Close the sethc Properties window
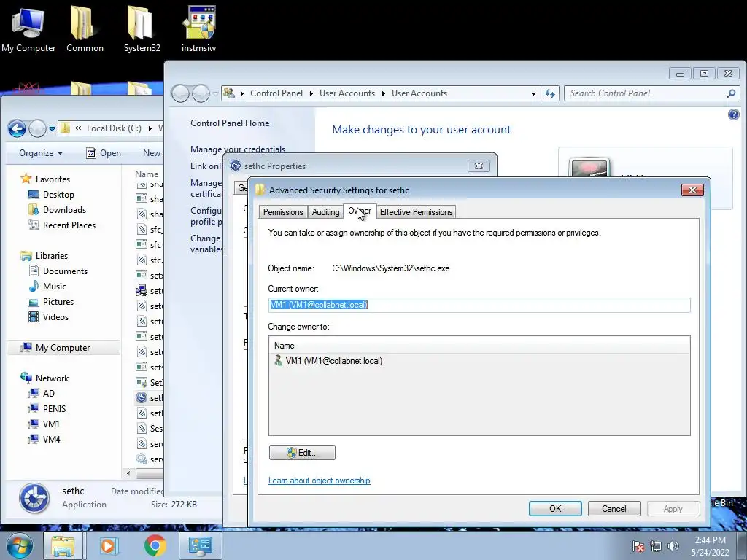The width and height of the screenshot is (747, 560). [479, 166]
